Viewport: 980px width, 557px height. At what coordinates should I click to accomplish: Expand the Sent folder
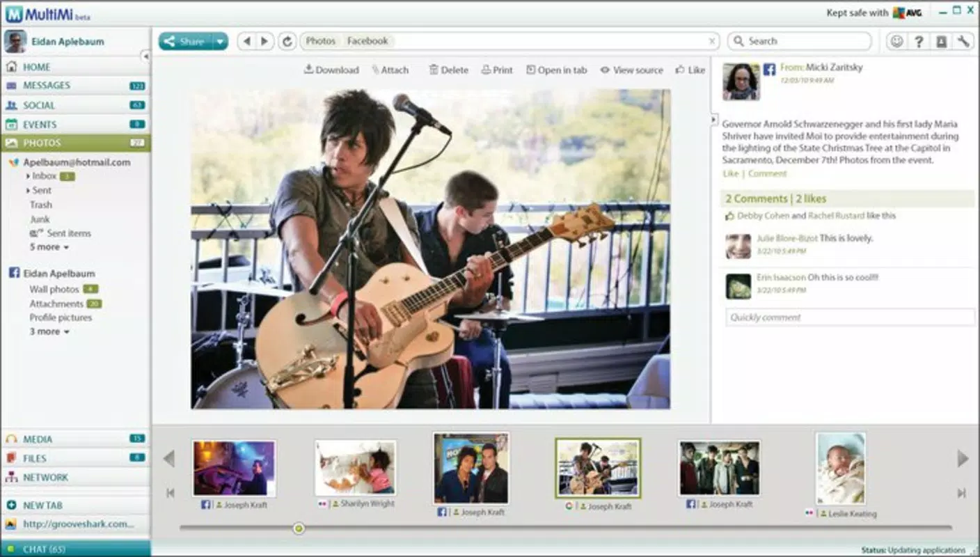pos(28,190)
